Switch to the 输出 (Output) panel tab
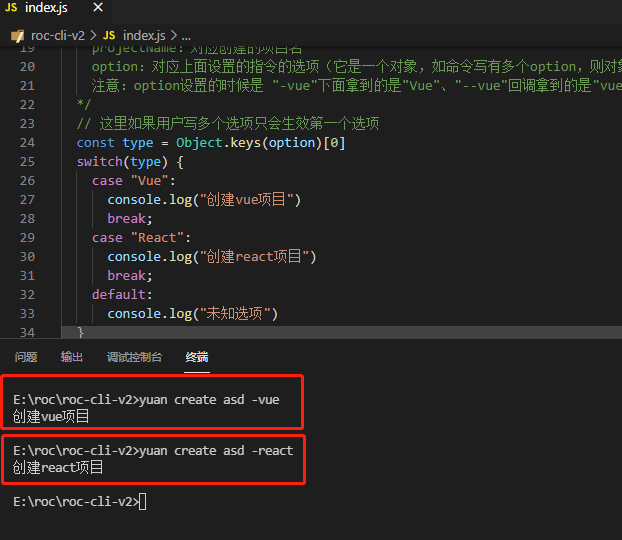Image resolution: width=622 pixels, height=540 pixels. 72,357
